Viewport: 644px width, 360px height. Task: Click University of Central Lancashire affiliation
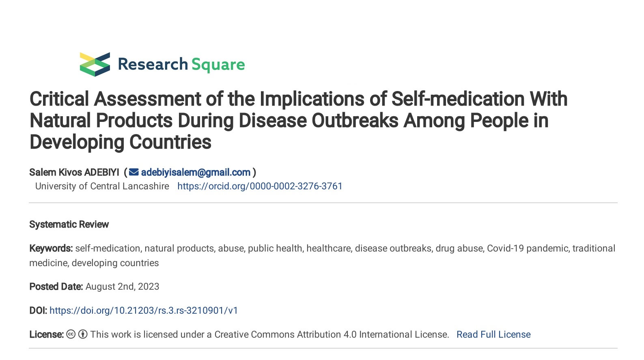pos(102,186)
